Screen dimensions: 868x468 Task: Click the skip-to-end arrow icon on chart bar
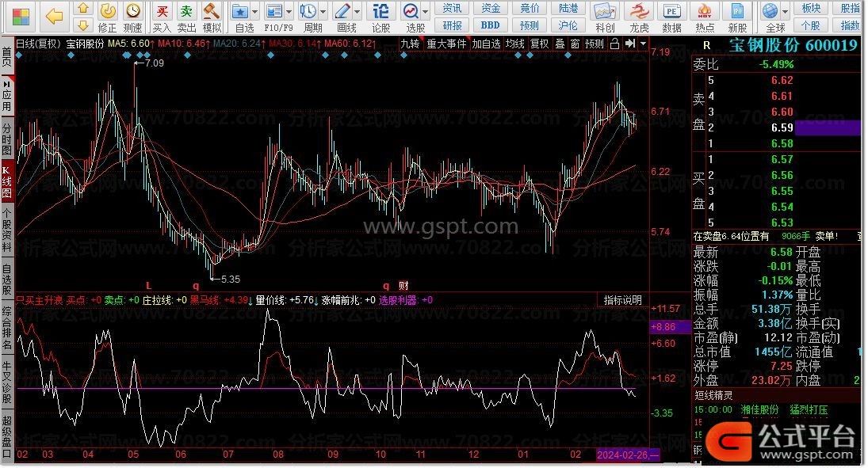click(630, 44)
